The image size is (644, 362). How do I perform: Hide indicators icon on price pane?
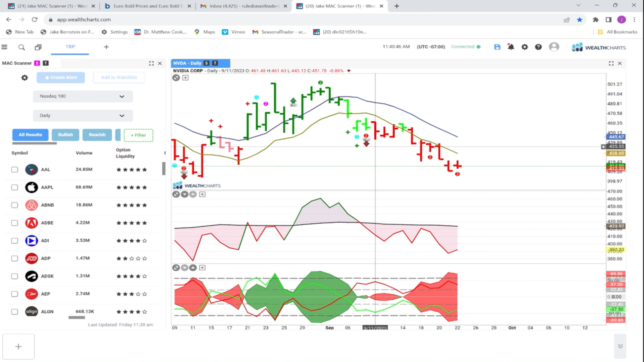(x=176, y=78)
